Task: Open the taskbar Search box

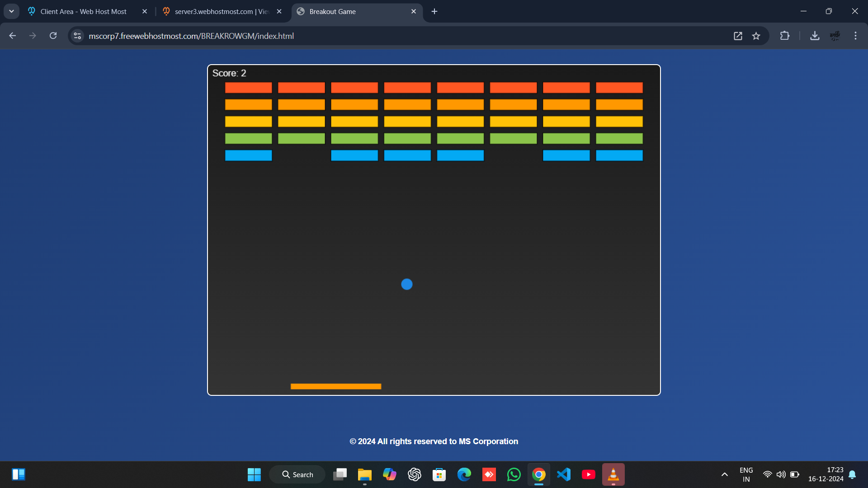Action: tap(297, 474)
